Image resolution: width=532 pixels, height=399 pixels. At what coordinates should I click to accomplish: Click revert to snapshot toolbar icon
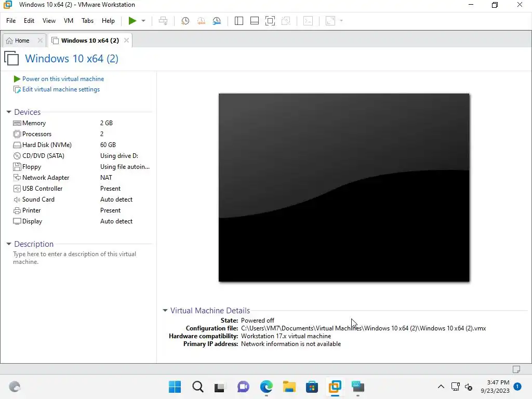[201, 21]
